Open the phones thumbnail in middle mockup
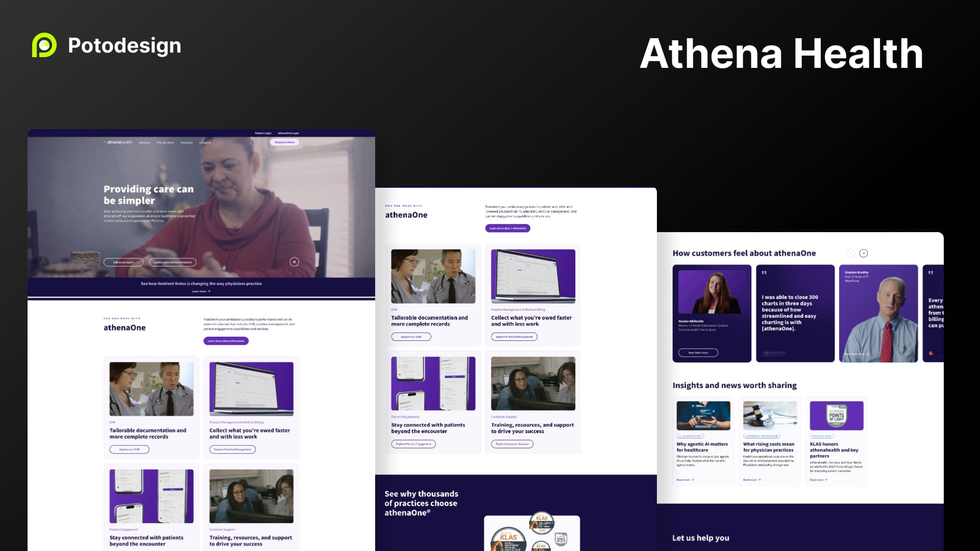The image size is (980, 551). coord(433,383)
